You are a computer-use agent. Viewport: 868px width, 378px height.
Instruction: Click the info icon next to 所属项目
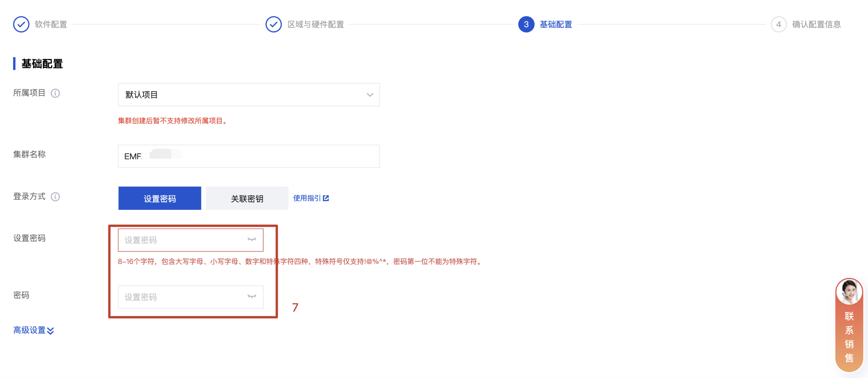click(x=55, y=93)
